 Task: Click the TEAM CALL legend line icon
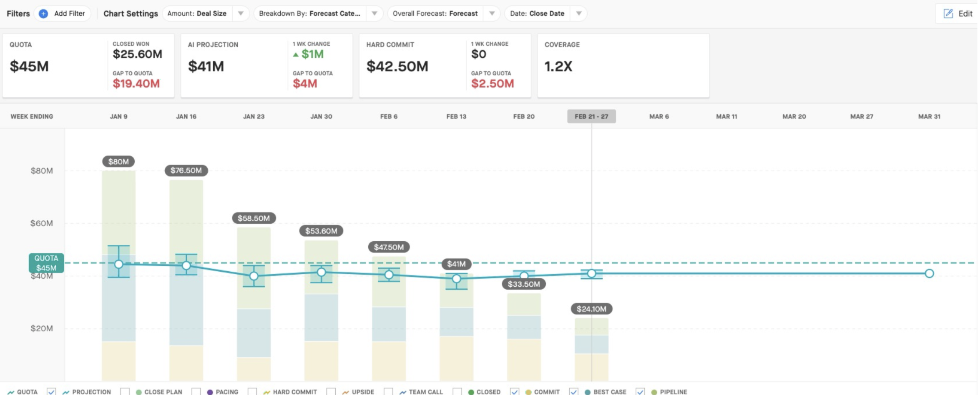tap(403, 392)
